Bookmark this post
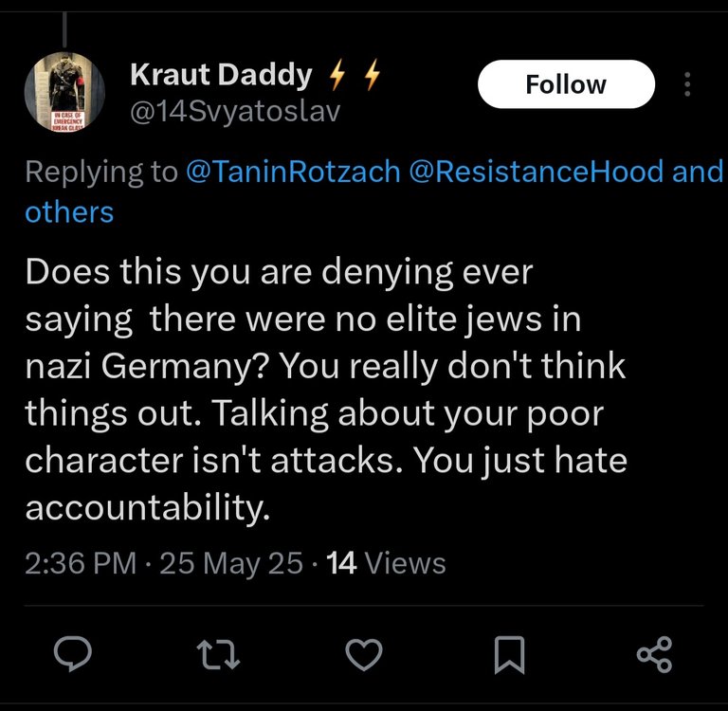728x711 pixels. [509, 655]
